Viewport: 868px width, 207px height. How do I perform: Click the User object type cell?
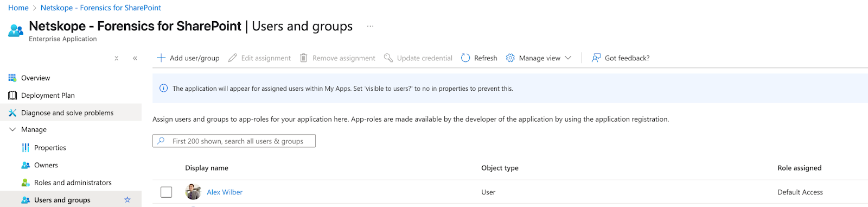pos(488,192)
